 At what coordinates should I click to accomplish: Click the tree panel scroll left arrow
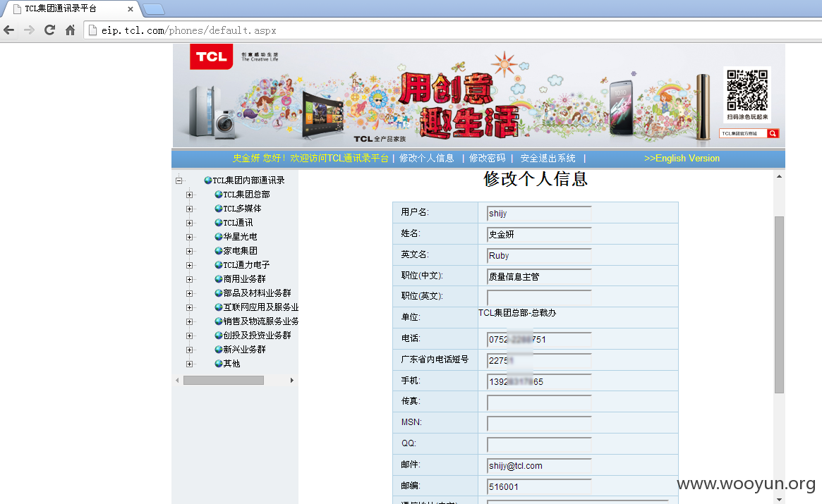pos(177,381)
